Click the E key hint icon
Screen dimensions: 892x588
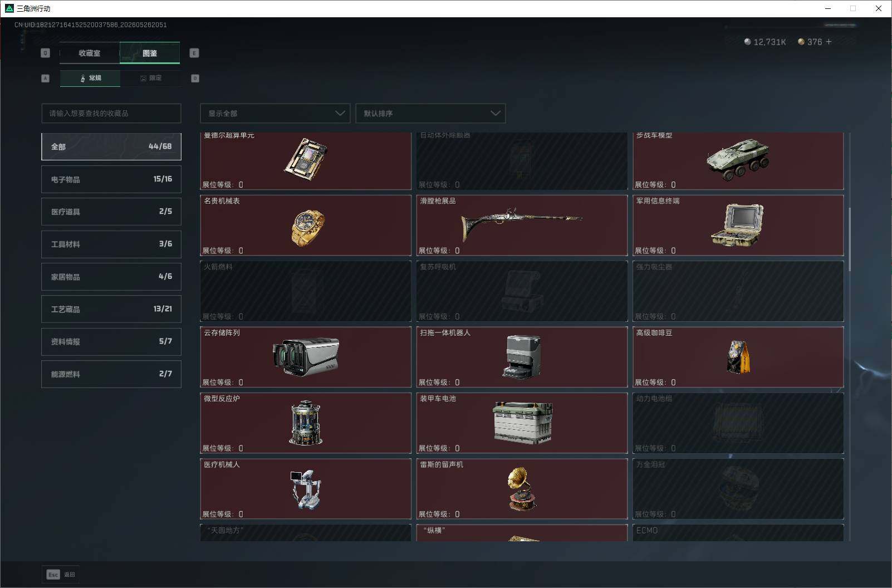coord(194,53)
